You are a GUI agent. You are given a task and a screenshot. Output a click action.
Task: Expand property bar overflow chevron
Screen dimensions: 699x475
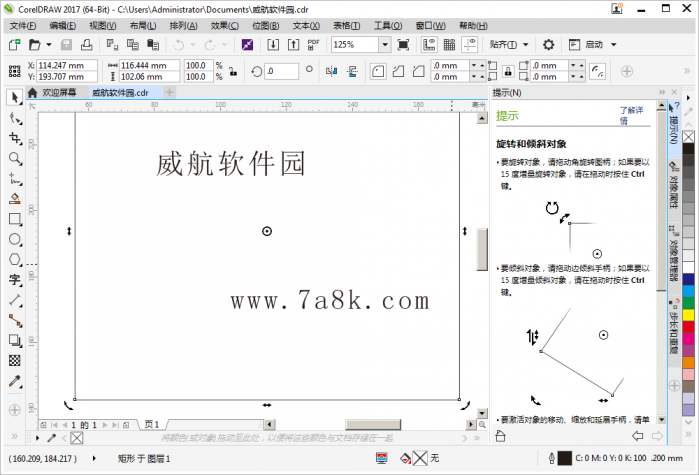pos(687,71)
